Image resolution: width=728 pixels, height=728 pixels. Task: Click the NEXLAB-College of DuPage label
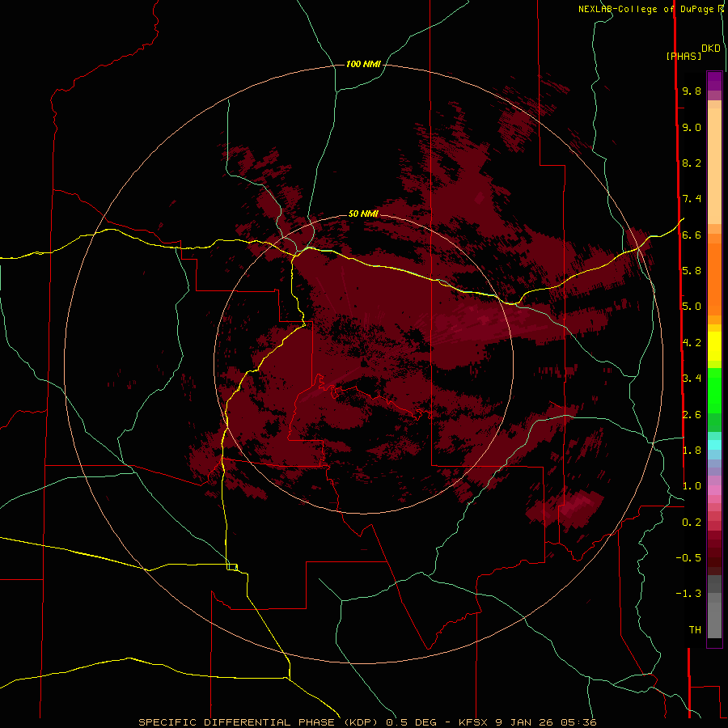pyautogui.click(x=645, y=9)
